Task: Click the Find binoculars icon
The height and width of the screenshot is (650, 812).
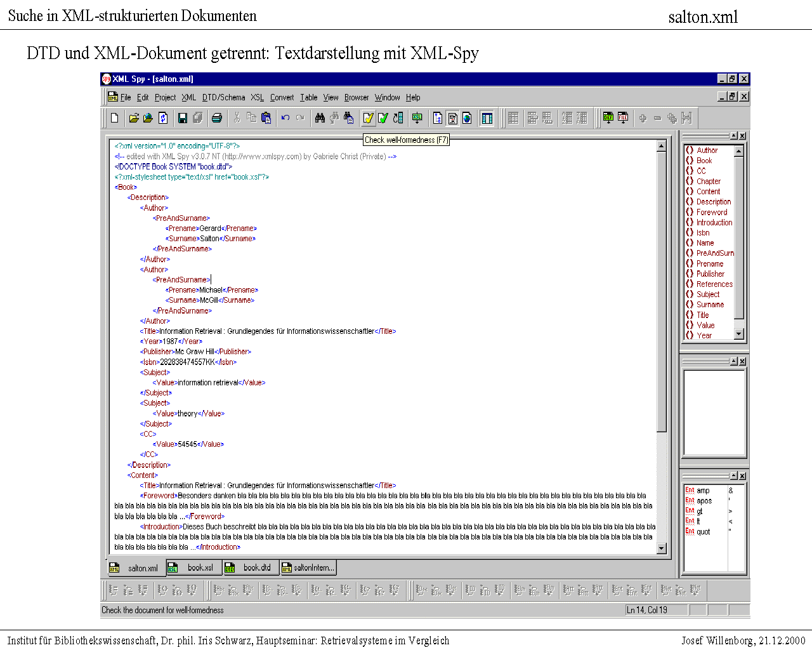Action: (x=320, y=118)
